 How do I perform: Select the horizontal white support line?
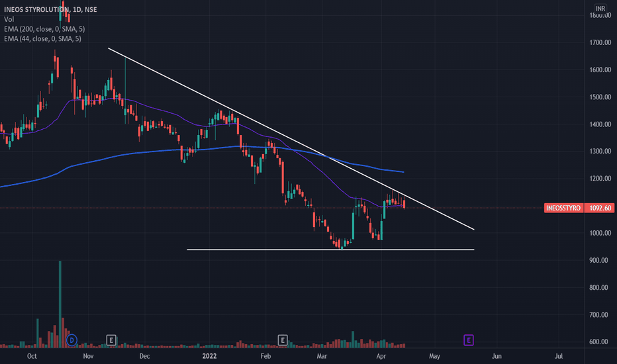(x=330, y=250)
